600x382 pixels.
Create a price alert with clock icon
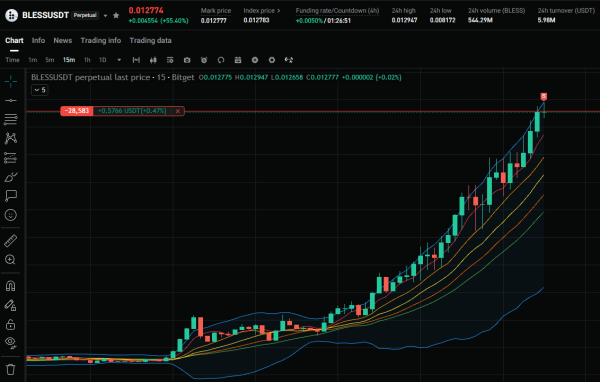tap(204, 60)
